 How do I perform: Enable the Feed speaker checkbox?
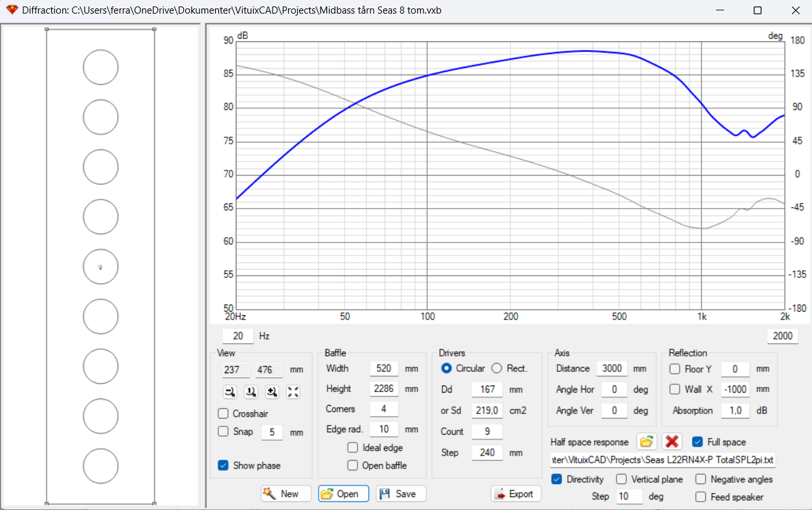point(701,497)
